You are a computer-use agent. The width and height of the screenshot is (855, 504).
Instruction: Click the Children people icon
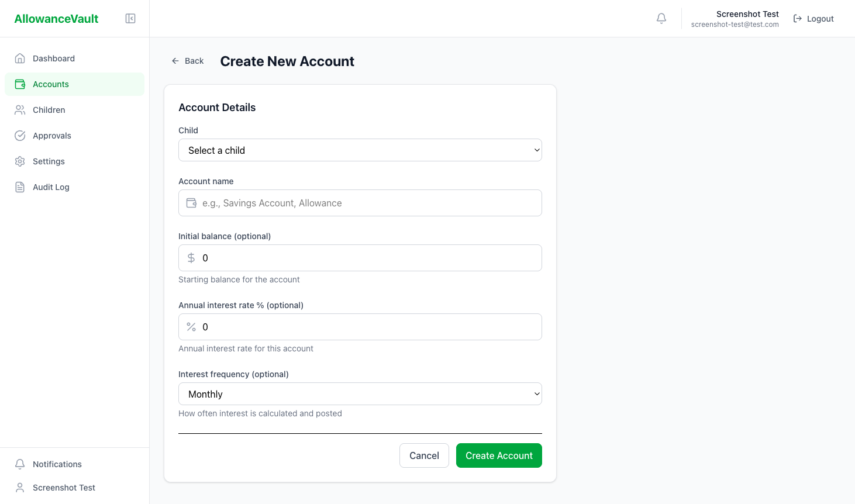pyautogui.click(x=20, y=110)
